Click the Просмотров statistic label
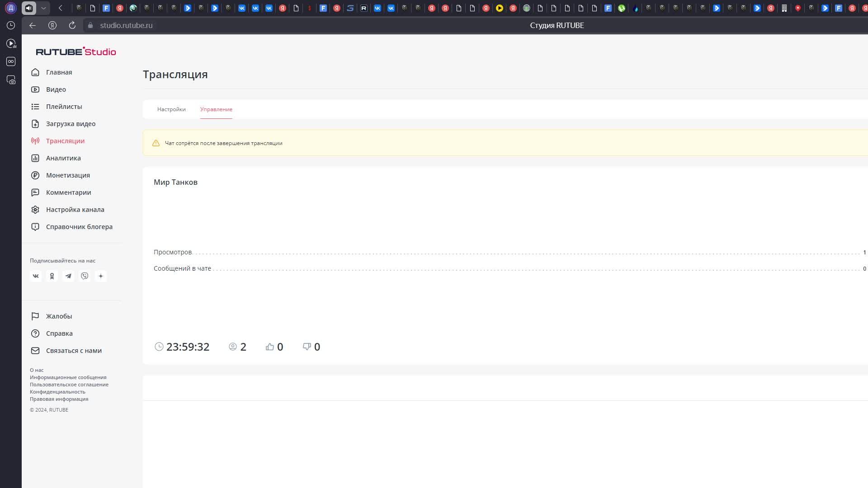This screenshot has width=868, height=488. 173,252
